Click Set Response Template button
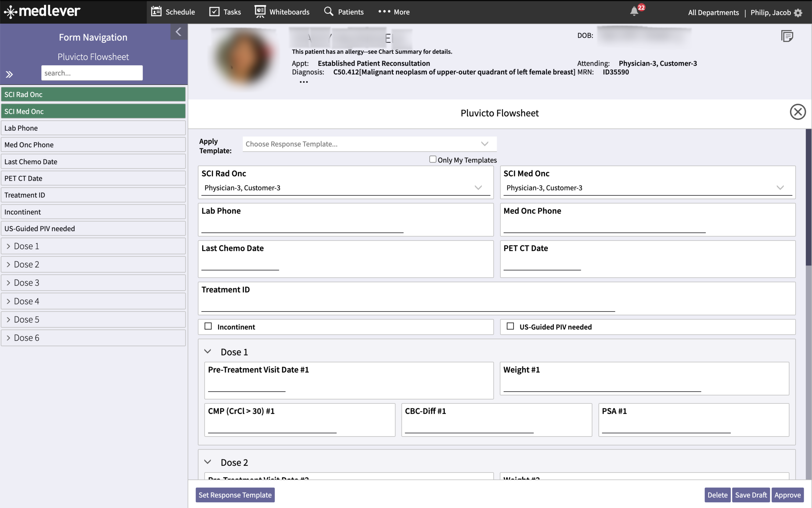The image size is (812, 508). click(235, 495)
